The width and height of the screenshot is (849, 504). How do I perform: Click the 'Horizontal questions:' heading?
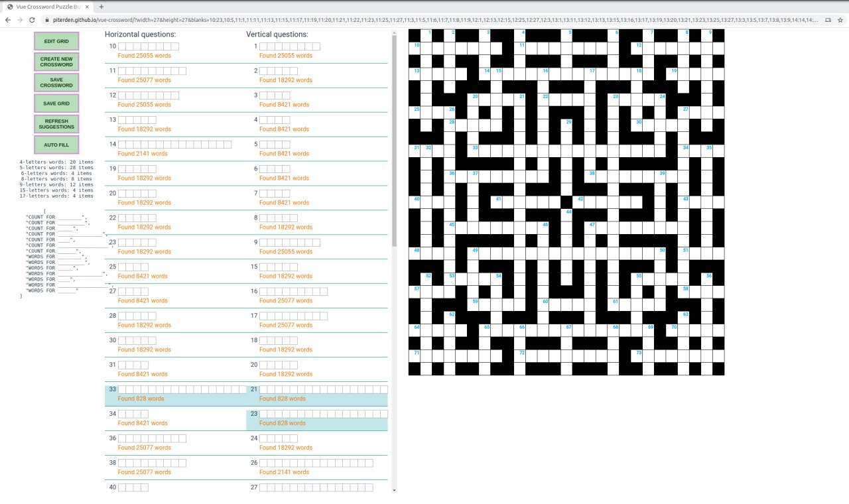[141, 34]
